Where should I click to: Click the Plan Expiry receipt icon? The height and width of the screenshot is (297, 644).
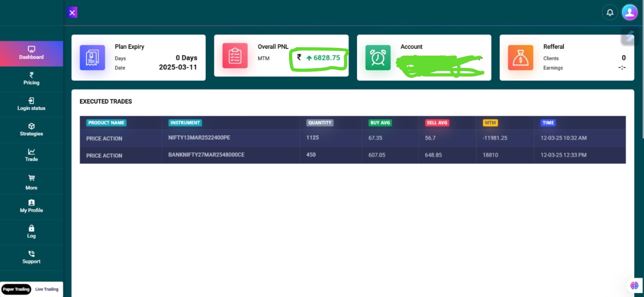click(92, 58)
